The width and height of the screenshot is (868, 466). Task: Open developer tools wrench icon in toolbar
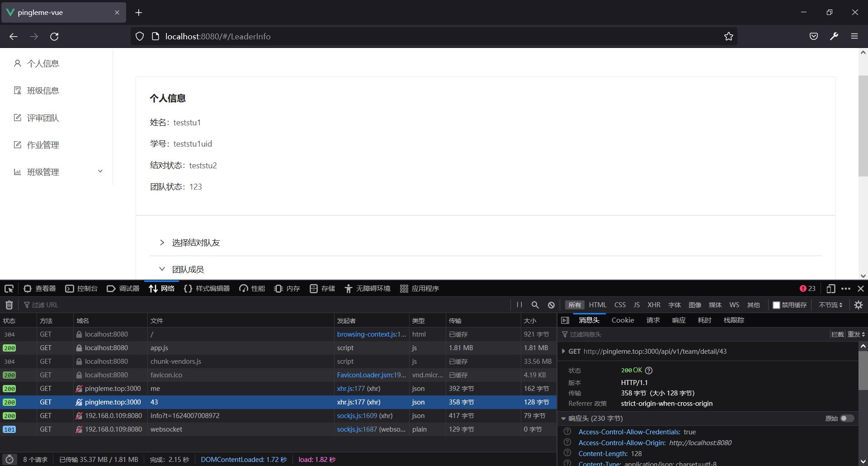pos(834,37)
